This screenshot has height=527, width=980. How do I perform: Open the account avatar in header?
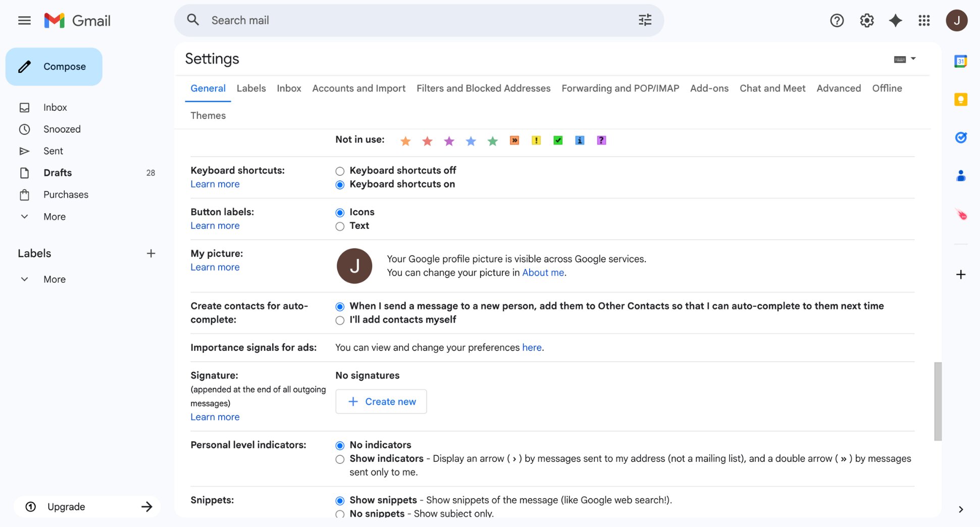click(x=956, y=21)
